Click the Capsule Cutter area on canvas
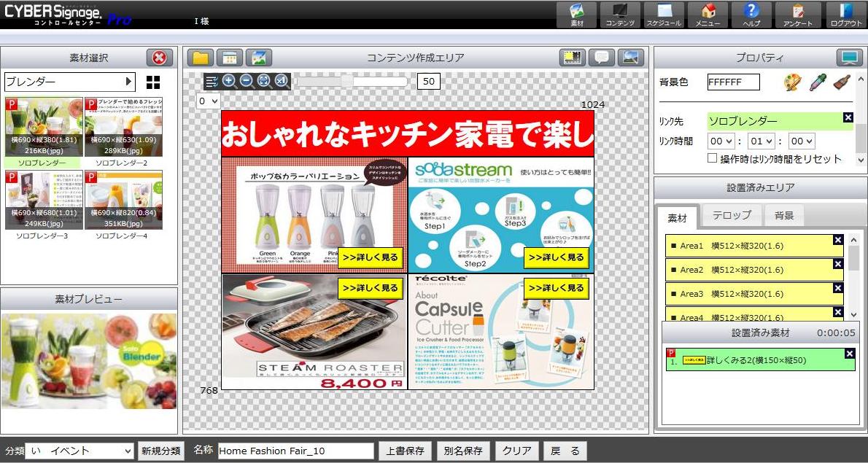 [501, 331]
